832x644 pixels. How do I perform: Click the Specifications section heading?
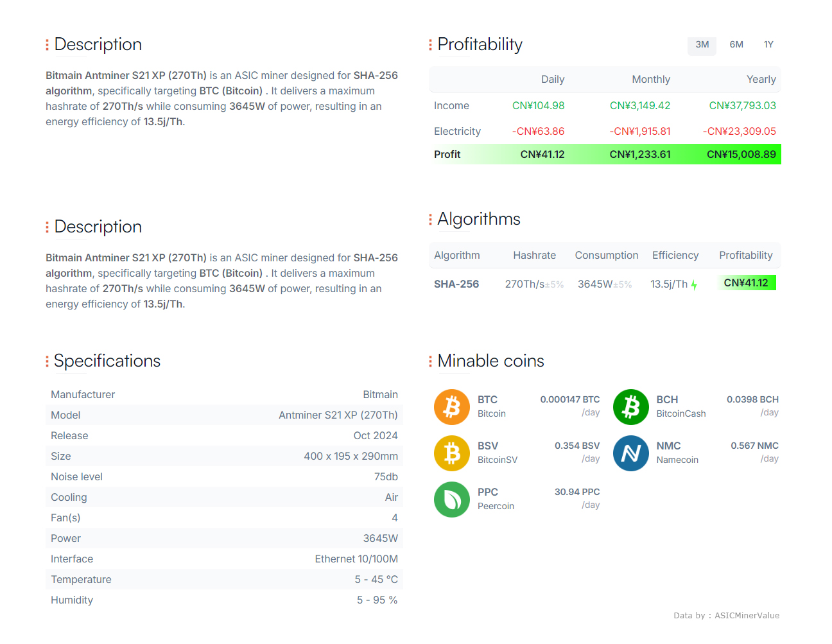click(x=107, y=361)
